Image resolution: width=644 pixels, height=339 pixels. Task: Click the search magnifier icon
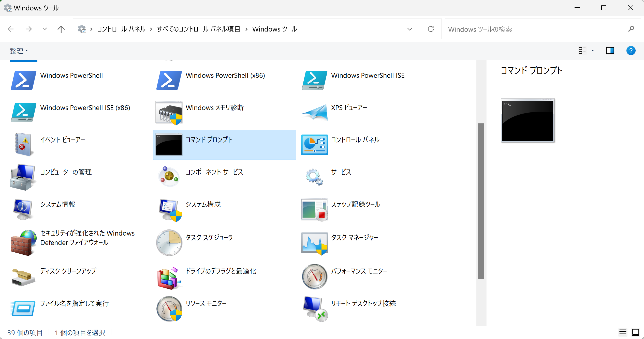tap(631, 29)
